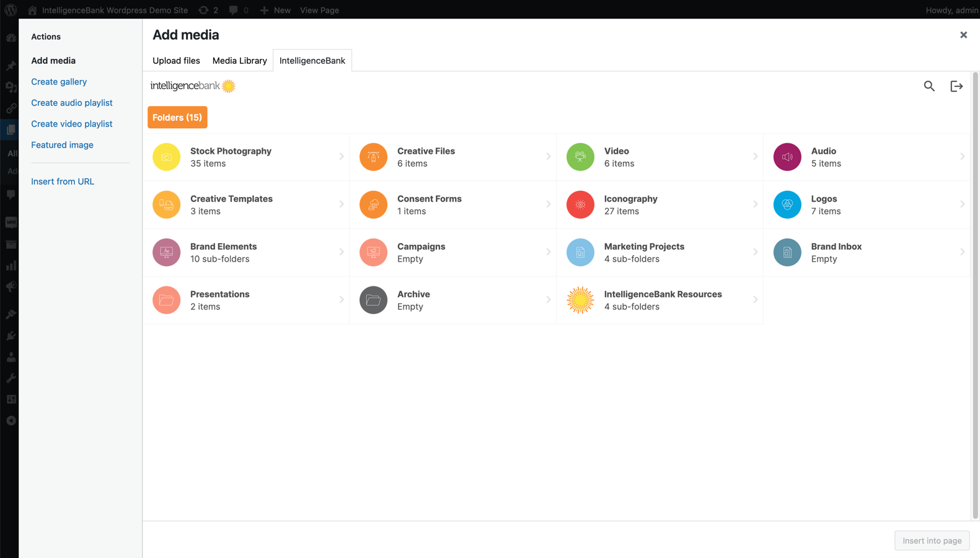Click the IntelligenceBank Wordpress Demo Site link
Screen dimensions: 980x558
108,10
